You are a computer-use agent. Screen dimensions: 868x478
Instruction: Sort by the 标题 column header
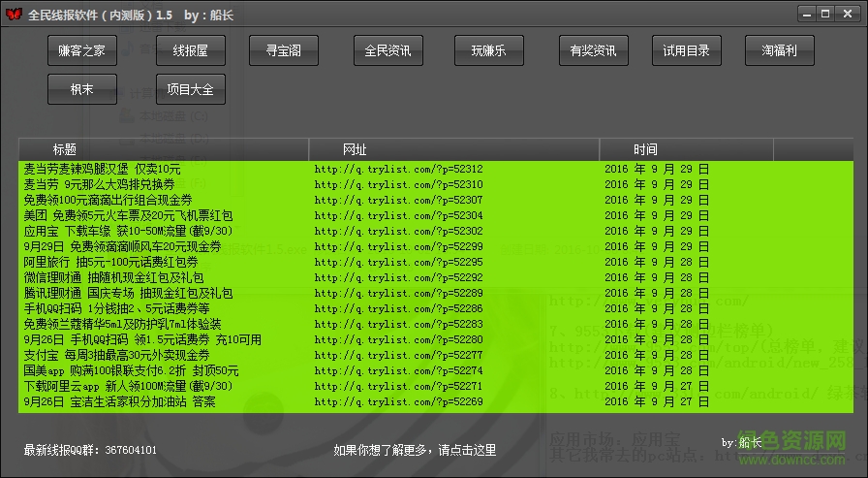(164, 149)
